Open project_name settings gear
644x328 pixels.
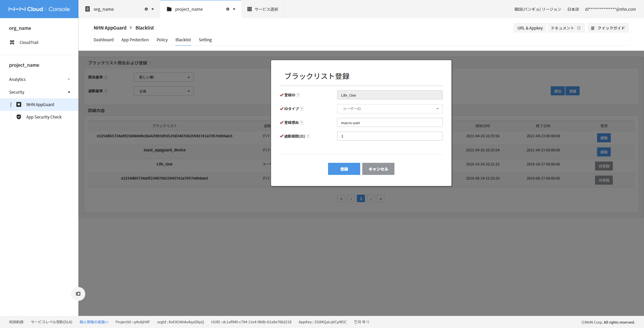pos(228,9)
